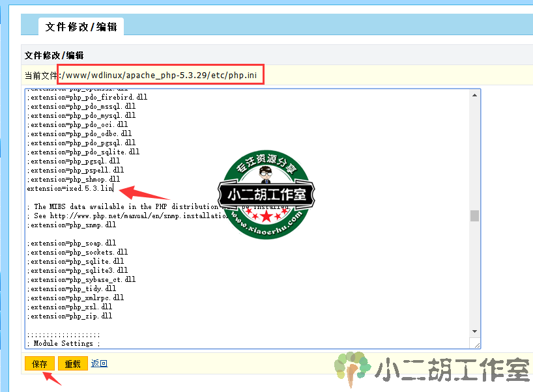Grab the editor's vertical scrollbar thumb
The width and height of the screenshot is (533, 392).
pyautogui.click(x=475, y=216)
